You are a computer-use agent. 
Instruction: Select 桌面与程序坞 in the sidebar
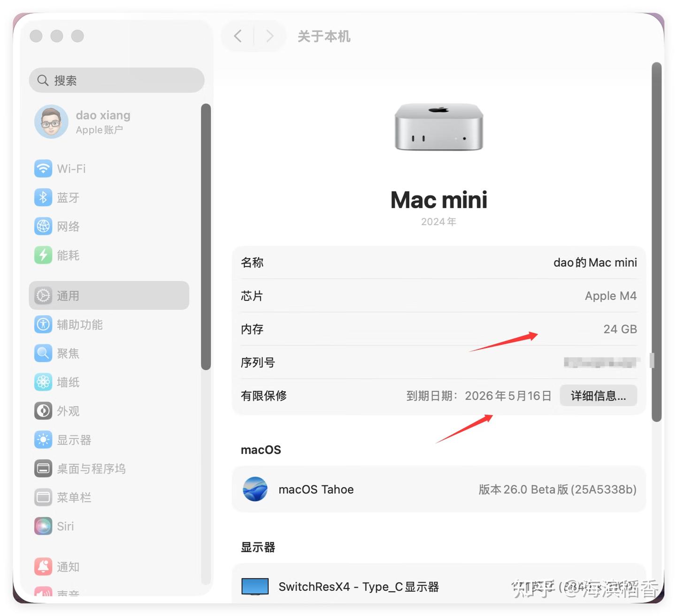point(91,469)
